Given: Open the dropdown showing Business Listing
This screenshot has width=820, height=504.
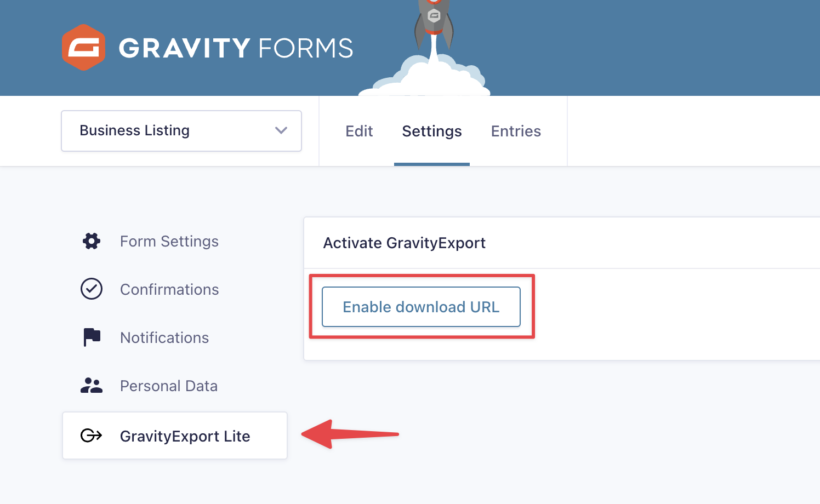Looking at the screenshot, I should tap(181, 131).
